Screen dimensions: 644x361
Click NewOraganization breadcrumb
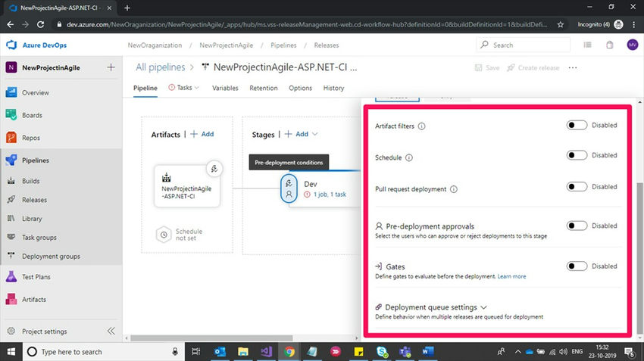coord(155,45)
